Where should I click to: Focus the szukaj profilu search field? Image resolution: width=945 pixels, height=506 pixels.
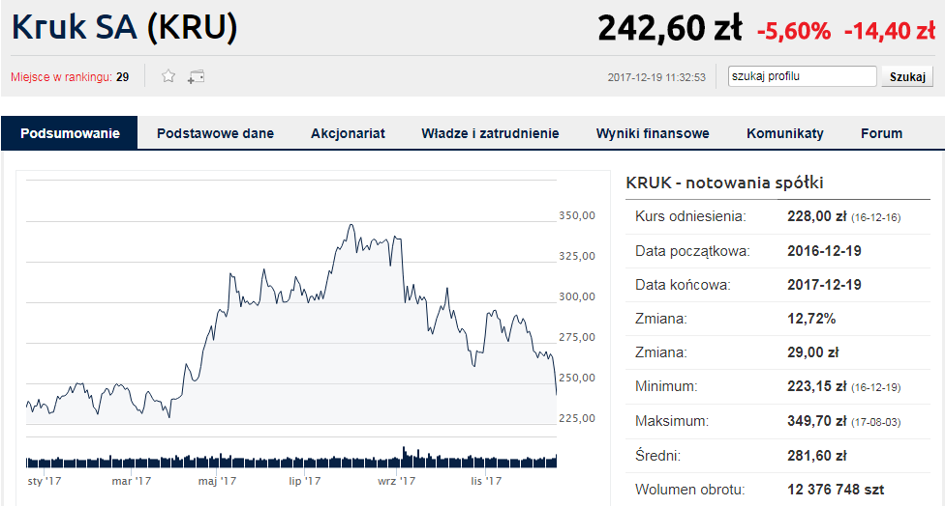[802, 77]
